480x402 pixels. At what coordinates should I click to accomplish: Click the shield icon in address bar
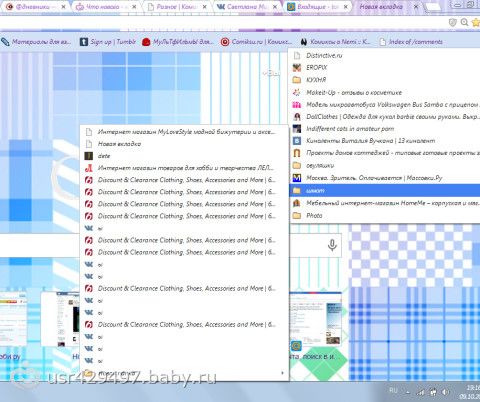point(453,22)
